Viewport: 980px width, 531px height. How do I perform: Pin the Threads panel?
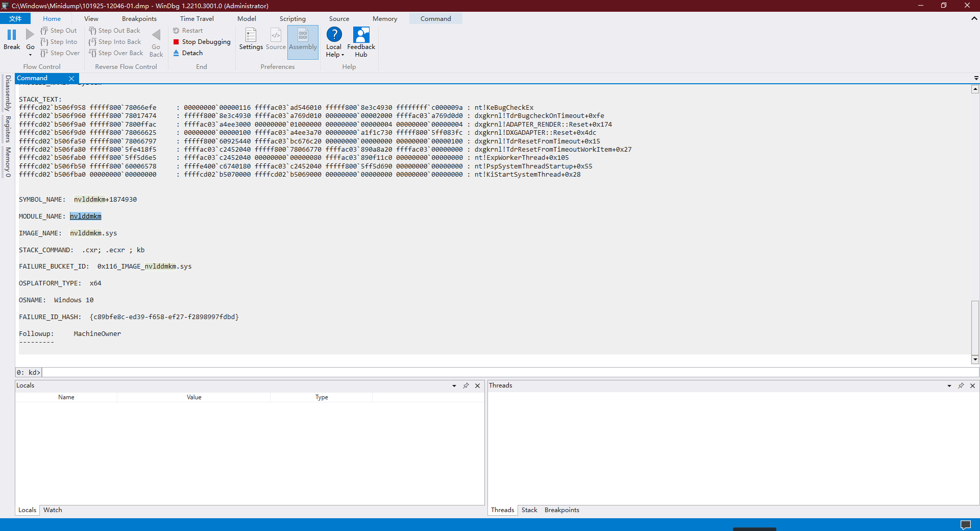(961, 386)
